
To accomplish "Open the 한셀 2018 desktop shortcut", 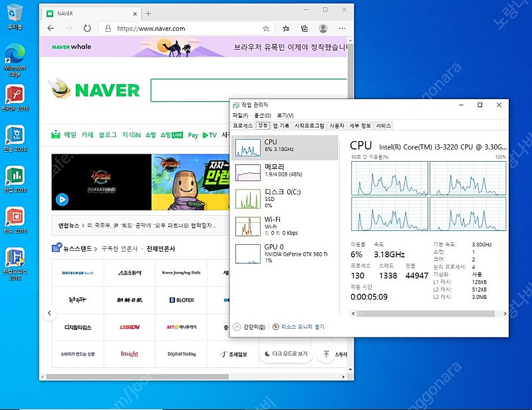I will (15, 179).
